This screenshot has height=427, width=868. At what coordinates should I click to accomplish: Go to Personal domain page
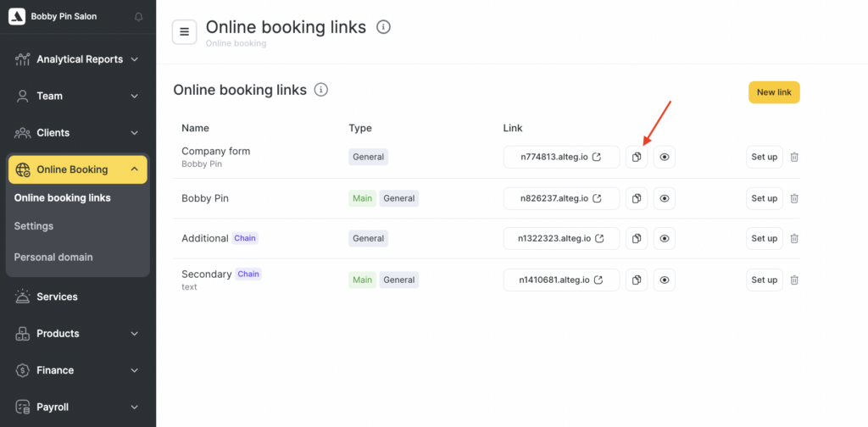(53, 257)
